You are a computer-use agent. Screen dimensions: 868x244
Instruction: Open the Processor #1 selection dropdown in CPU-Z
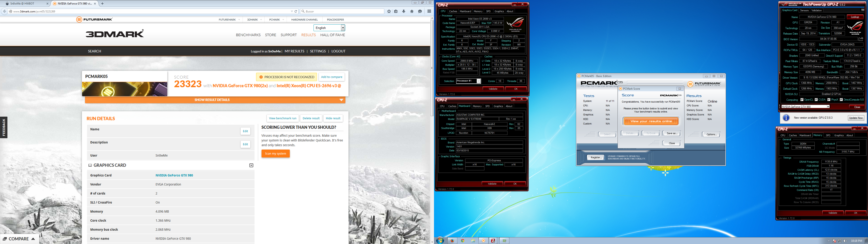pyautogui.click(x=479, y=81)
